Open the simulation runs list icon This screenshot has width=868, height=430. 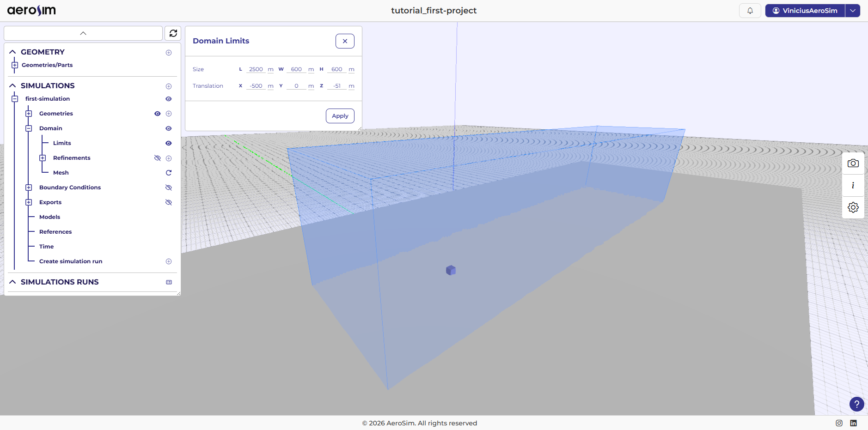click(x=169, y=282)
